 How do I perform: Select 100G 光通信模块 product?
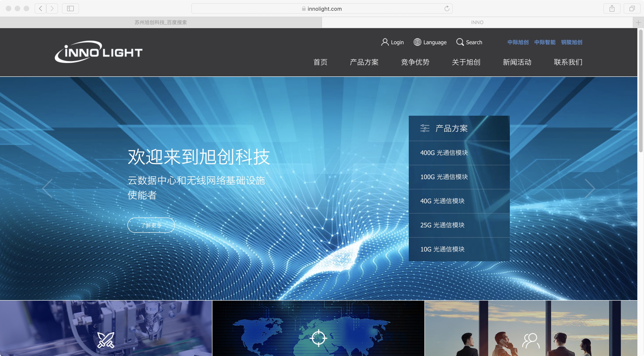(459, 177)
